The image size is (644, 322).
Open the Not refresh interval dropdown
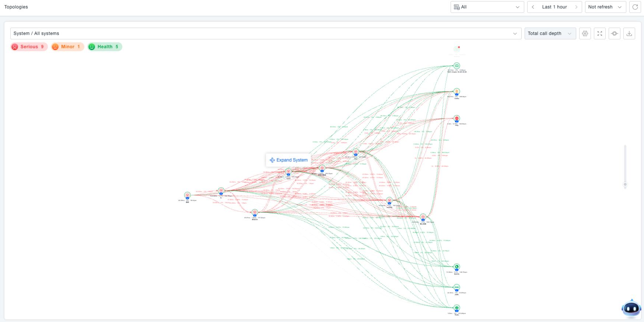605,7
